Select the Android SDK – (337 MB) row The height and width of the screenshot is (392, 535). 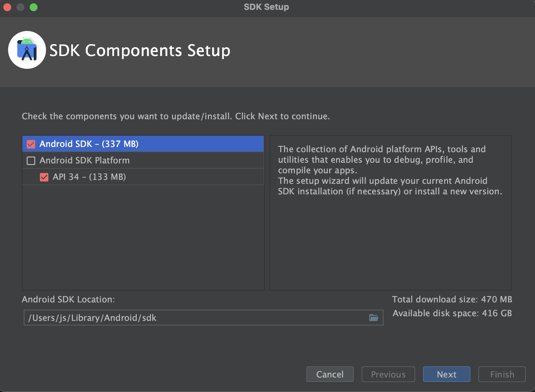click(143, 144)
